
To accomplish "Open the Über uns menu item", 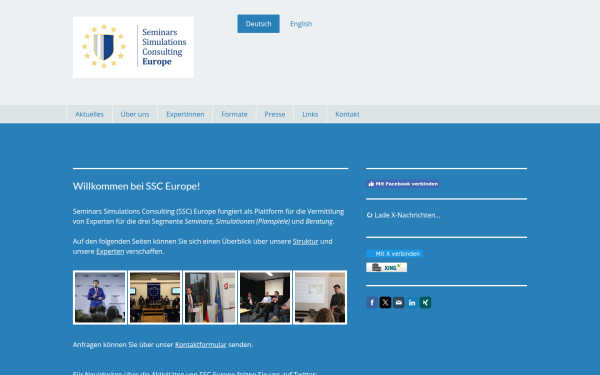I will coord(135,114).
